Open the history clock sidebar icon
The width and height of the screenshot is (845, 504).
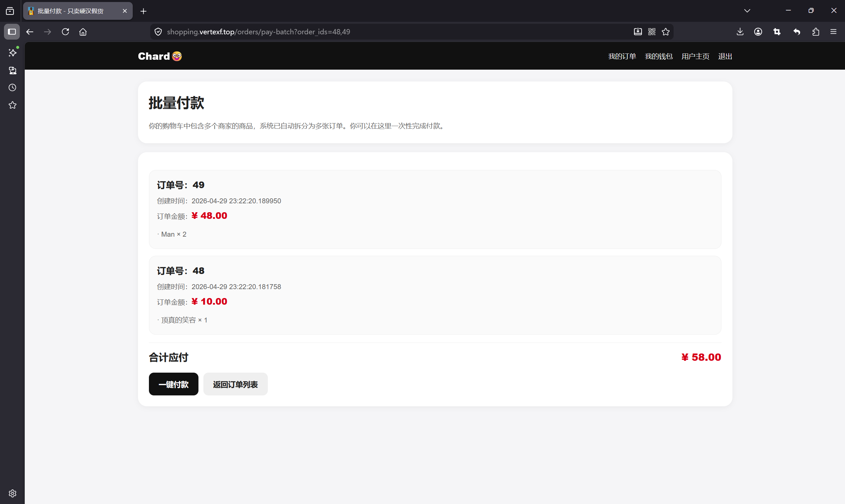pyautogui.click(x=13, y=87)
